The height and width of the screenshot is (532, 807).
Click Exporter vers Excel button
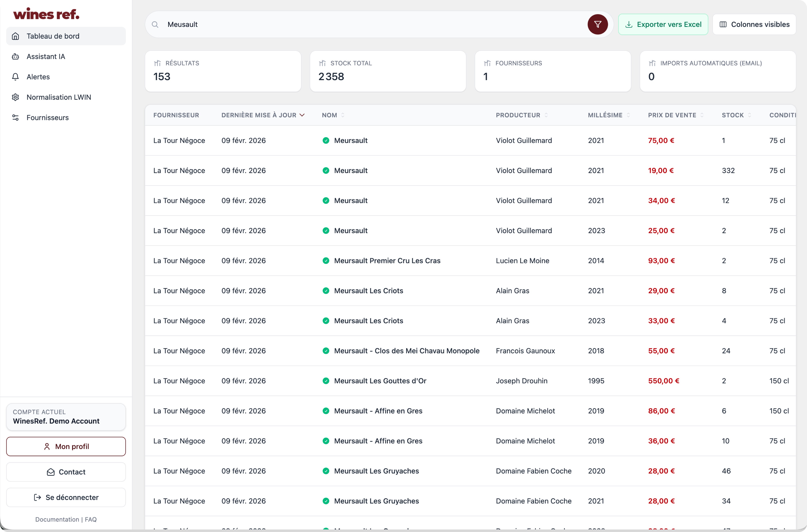point(663,24)
